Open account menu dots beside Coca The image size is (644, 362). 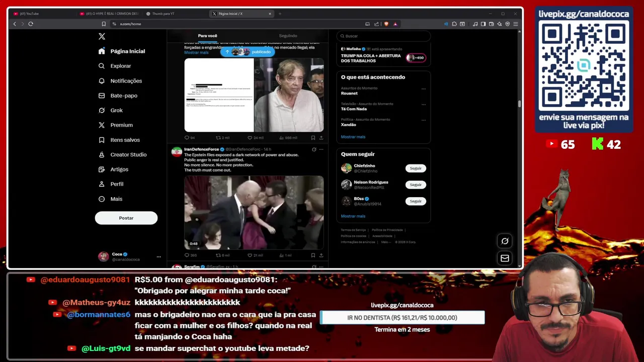click(158, 257)
